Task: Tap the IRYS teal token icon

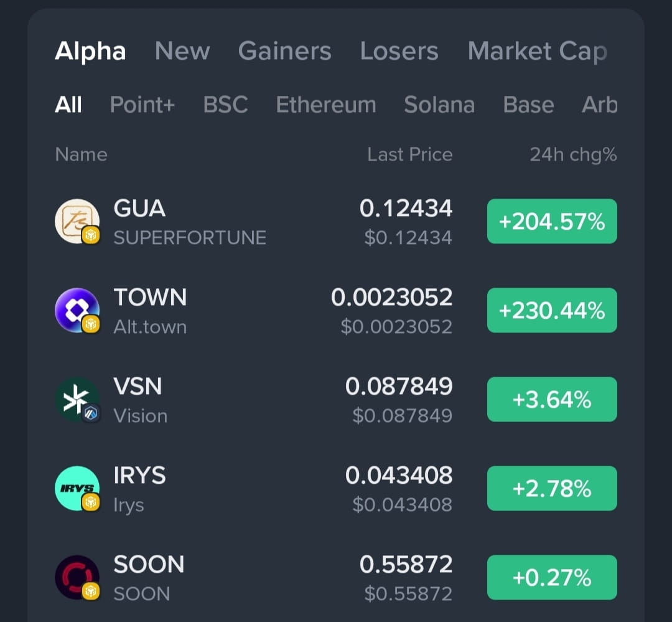Action: tap(77, 488)
